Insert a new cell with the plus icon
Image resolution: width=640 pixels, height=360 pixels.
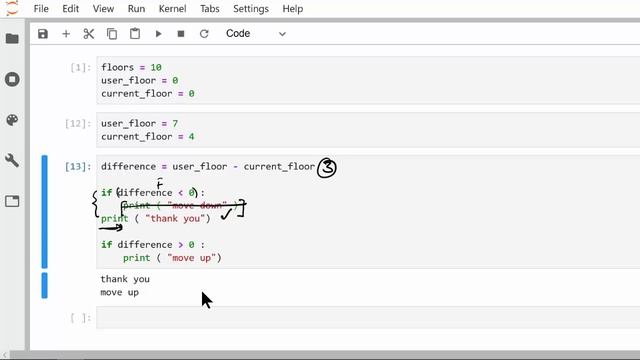66,34
